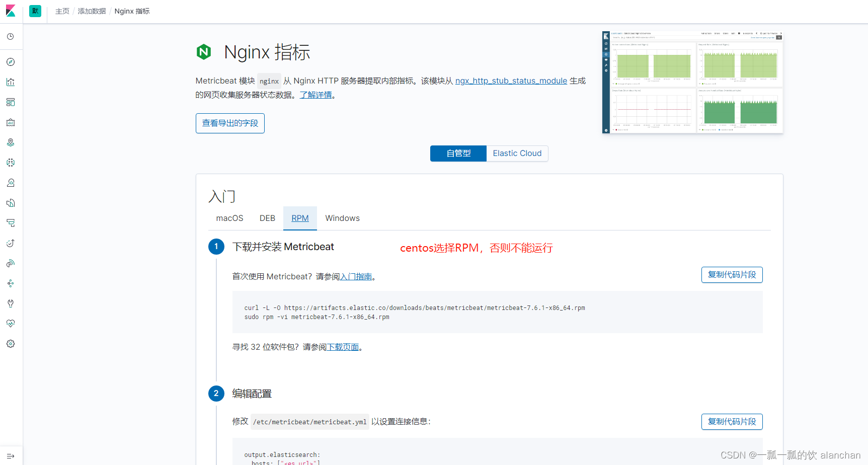Click the Nginx dashboard preview thumbnail
This screenshot has width=868, height=465.
(692, 82)
